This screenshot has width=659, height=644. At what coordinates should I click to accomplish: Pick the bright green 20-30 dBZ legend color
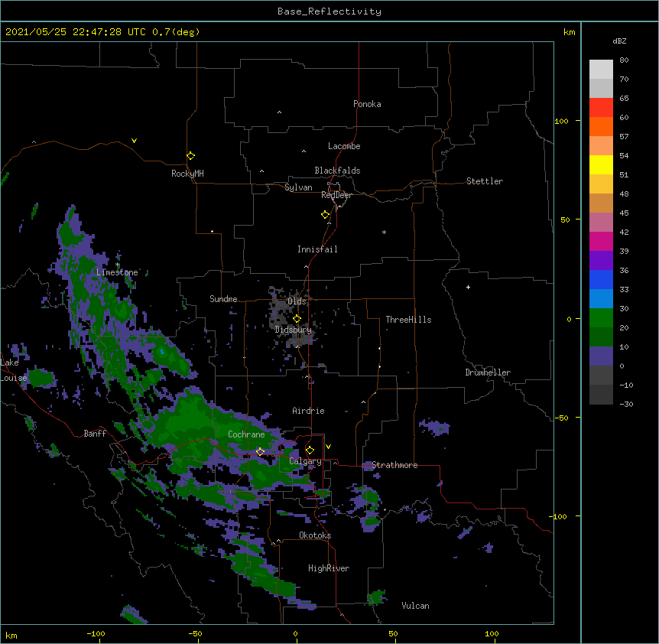coord(601,318)
